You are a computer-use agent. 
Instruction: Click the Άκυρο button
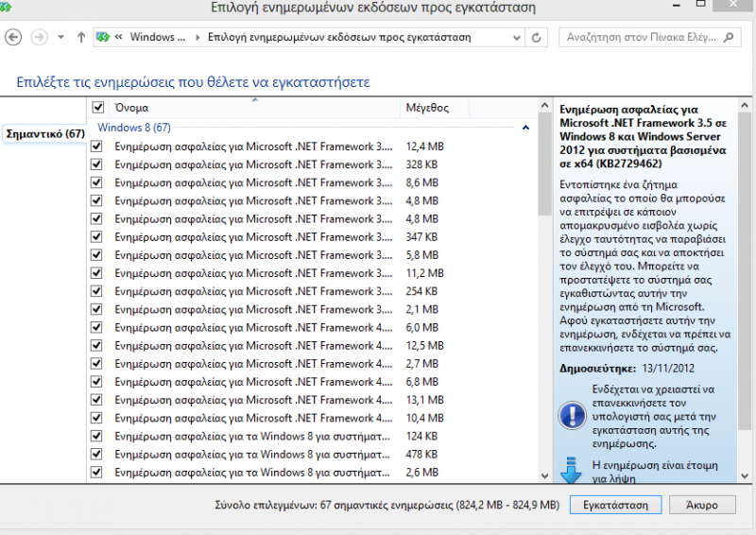coord(701,505)
